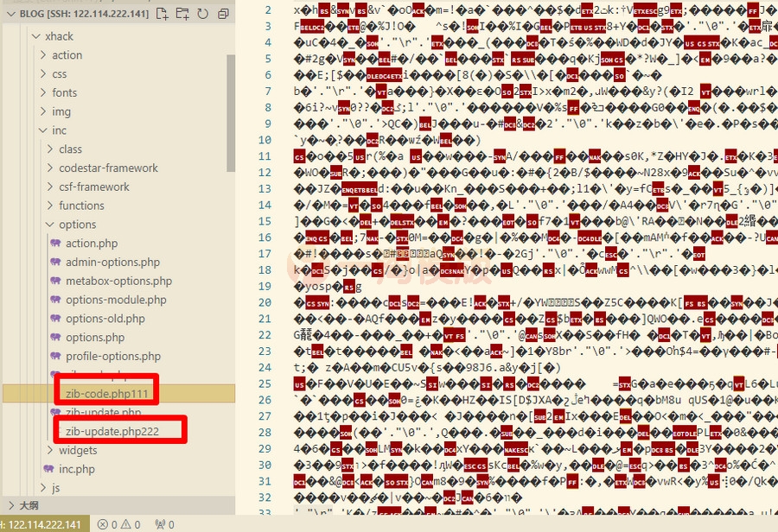Refresh the file explorer

pos(201,14)
